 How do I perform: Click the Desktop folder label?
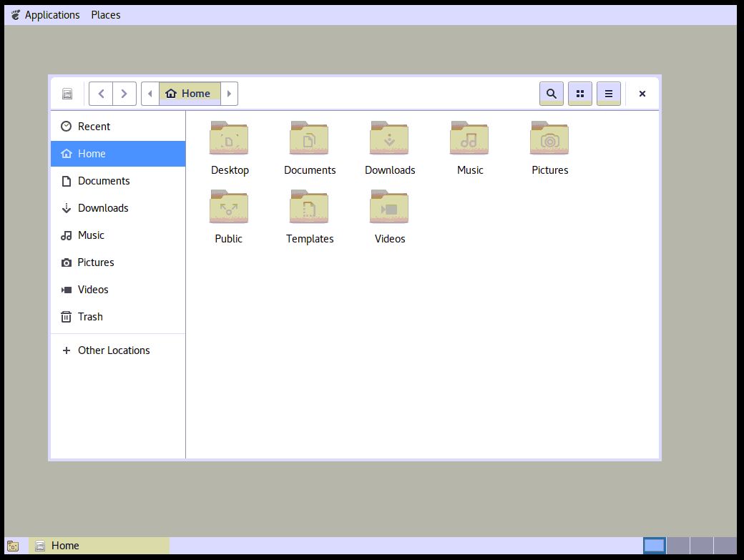click(230, 170)
